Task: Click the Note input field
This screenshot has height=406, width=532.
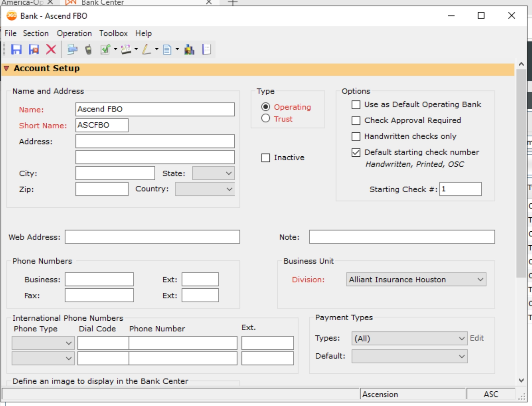Action: click(402, 237)
